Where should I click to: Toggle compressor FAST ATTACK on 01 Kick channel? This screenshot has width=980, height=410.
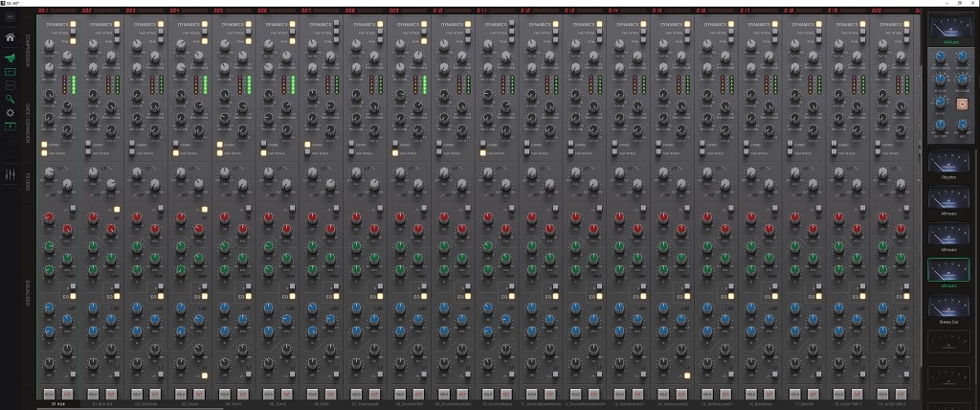[x=73, y=32]
